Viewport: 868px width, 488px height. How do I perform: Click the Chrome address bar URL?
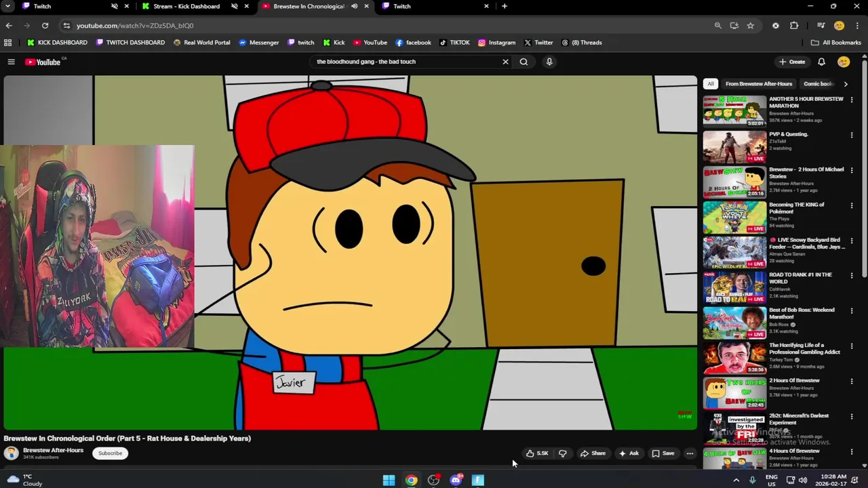click(135, 26)
